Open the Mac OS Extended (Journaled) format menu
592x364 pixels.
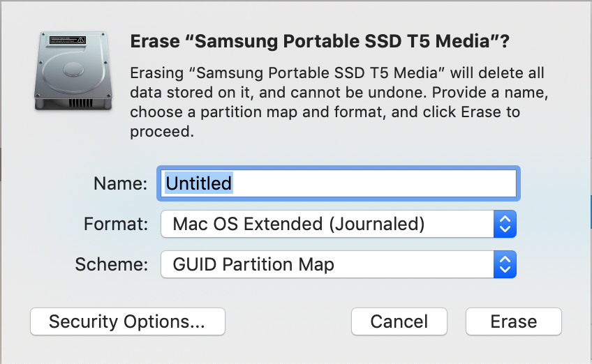tap(328, 224)
